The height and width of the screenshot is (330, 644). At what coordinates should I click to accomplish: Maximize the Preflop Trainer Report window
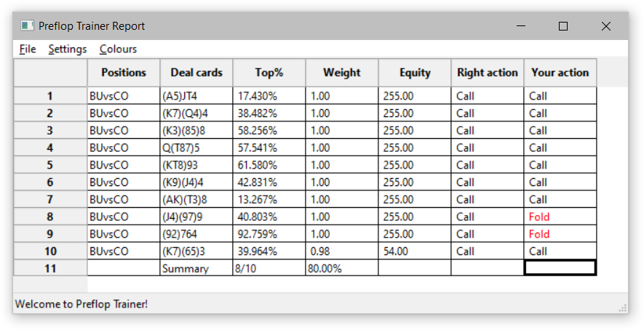(x=563, y=26)
